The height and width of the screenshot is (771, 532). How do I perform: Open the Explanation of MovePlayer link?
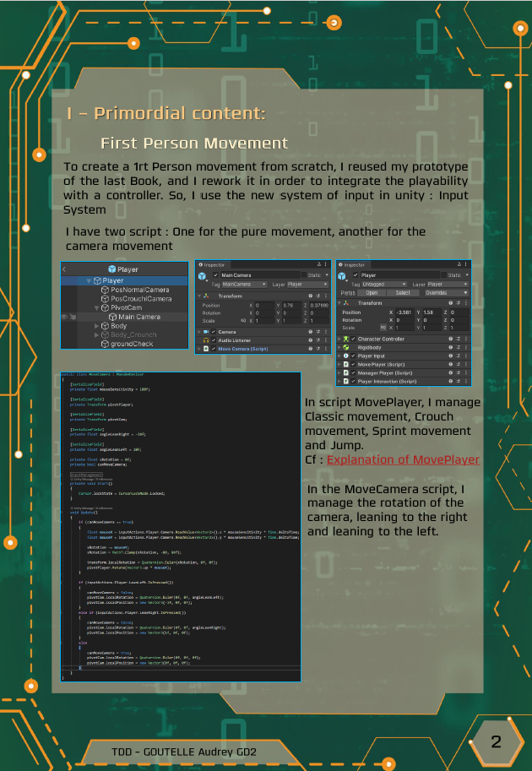pos(403,459)
